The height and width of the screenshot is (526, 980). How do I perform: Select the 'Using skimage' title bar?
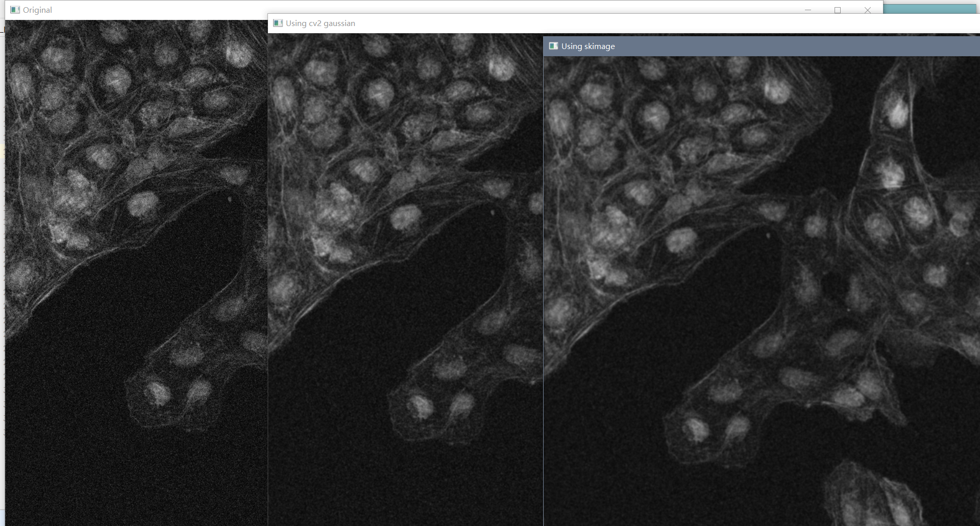762,46
